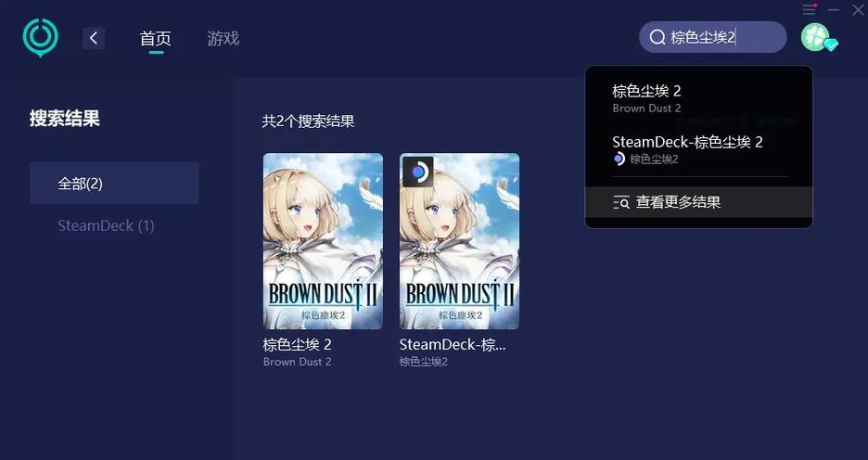Open the SteamDeck Brown Dust II cover
Screen dimensions: 868x460
pyautogui.click(x=459, y=241)
